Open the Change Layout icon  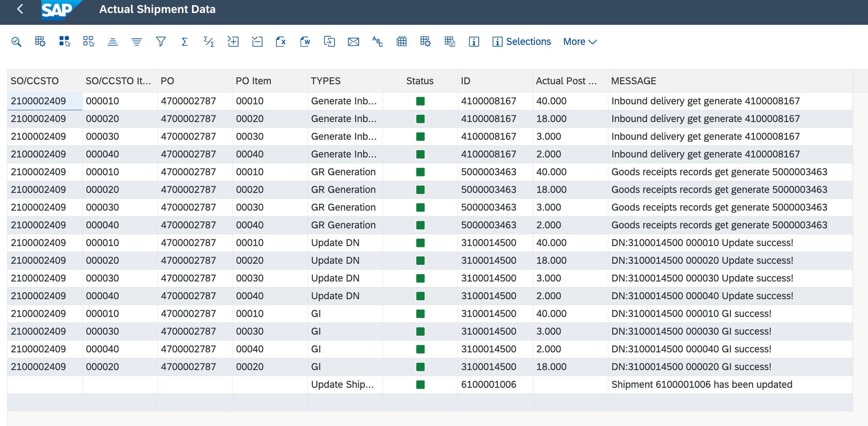(x=425, y=42)
